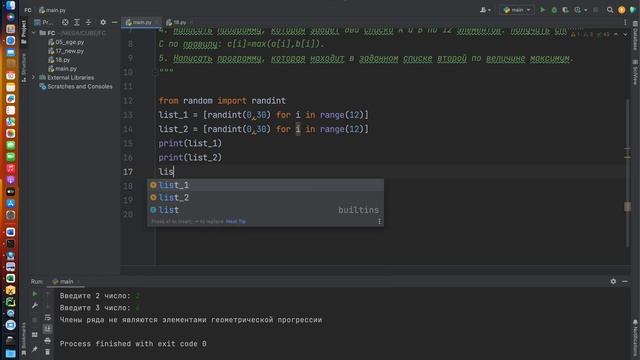The height and width of the screenshot is (360, 640).
Task: Open completion popup options dots
Action: click(x=380, y=221)
